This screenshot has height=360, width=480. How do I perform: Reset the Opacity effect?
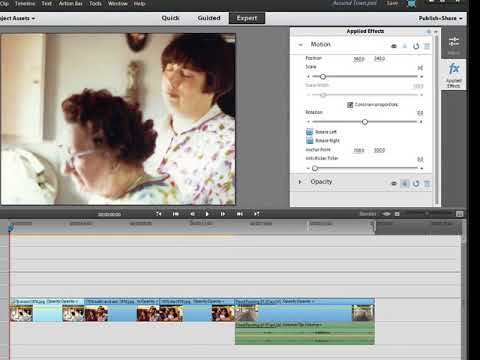coord(416,183)
